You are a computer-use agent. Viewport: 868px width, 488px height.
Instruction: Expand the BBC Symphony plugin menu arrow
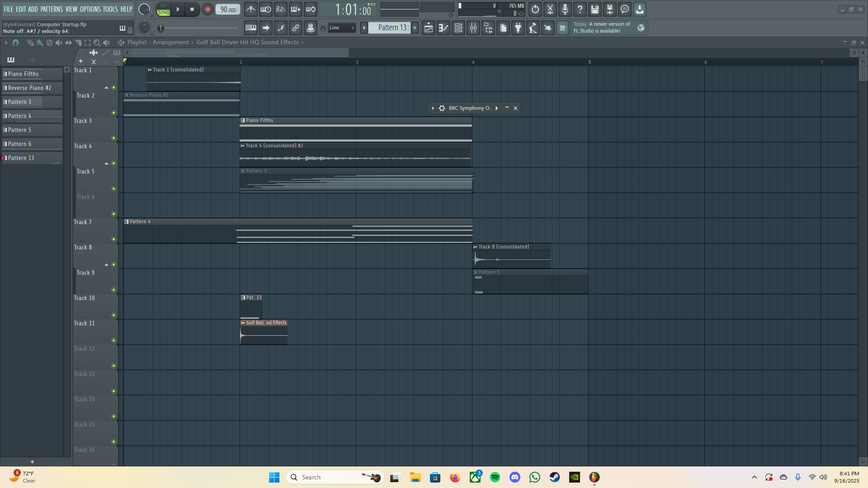(x=433, y=108)
